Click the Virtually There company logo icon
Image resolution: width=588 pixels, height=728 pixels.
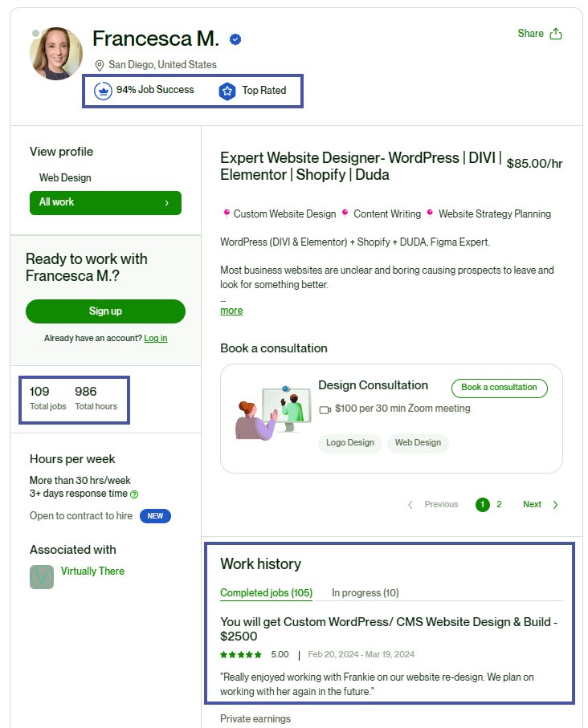40,576
